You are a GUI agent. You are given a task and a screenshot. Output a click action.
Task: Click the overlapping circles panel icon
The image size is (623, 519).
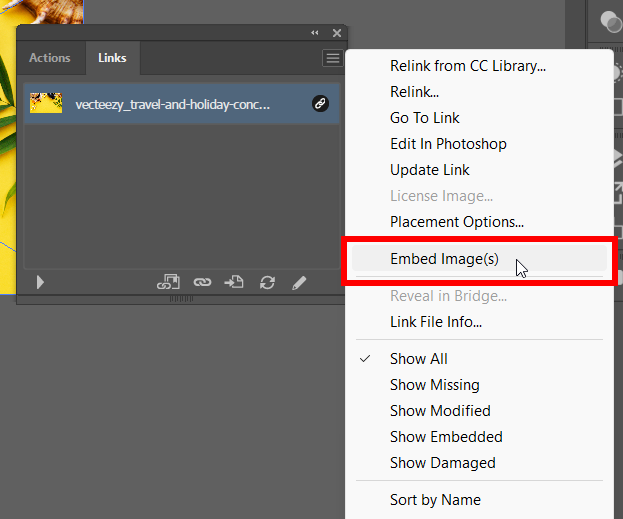click(611, 21)
